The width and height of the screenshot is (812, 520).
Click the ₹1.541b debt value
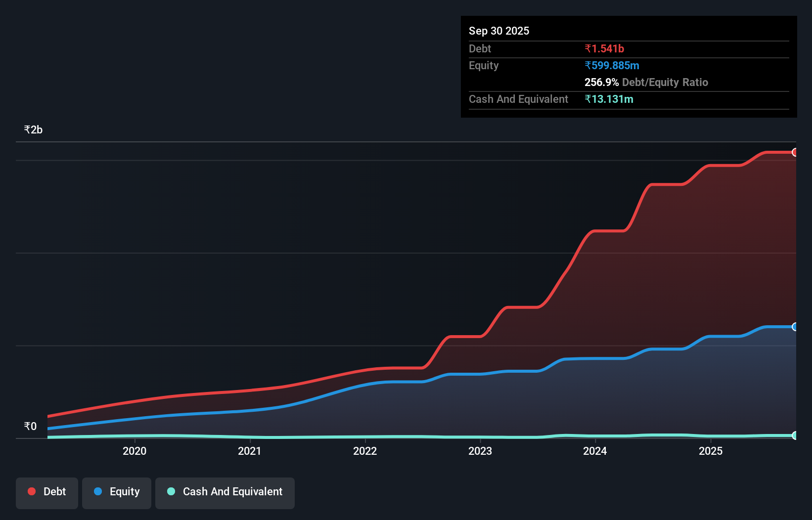(604, 48)
